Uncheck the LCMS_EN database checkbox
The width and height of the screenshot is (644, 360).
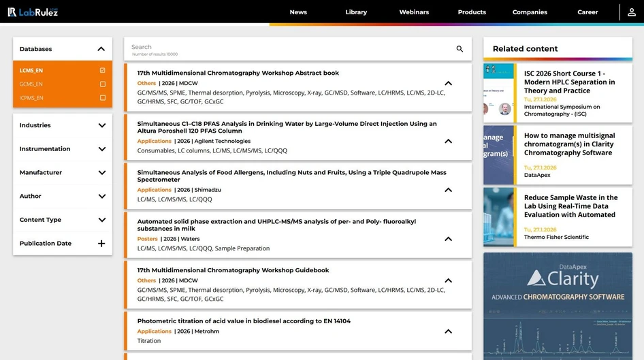103,71
